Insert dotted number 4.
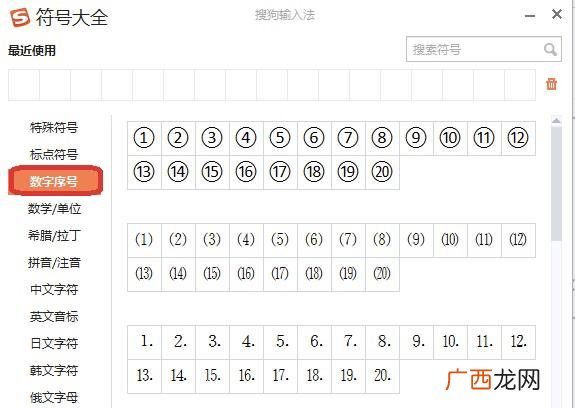575x408 pixels. [x=246, y=342]
